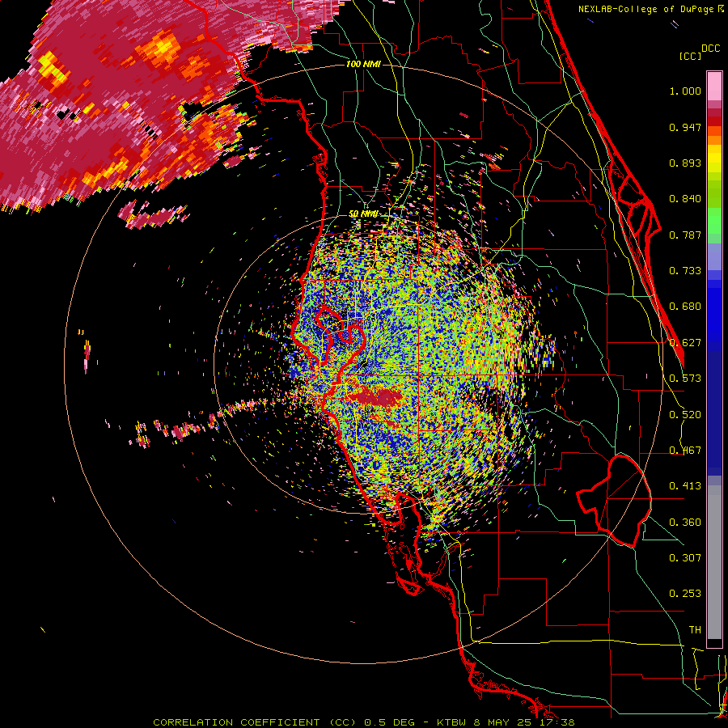Click the 0.680 color scale value
The height and width of the screenshot is (728, 728).
(x=685, y=307)
